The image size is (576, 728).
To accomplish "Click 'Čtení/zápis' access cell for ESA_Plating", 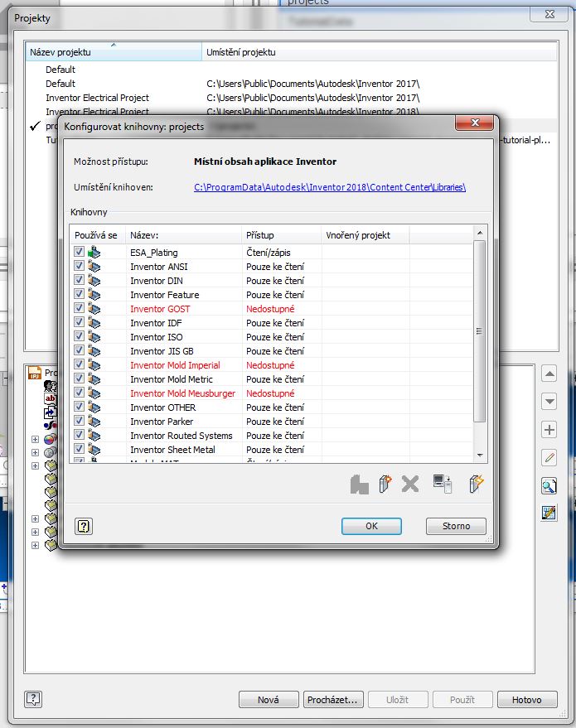I will pyautogui.click(x=268, y=253).
